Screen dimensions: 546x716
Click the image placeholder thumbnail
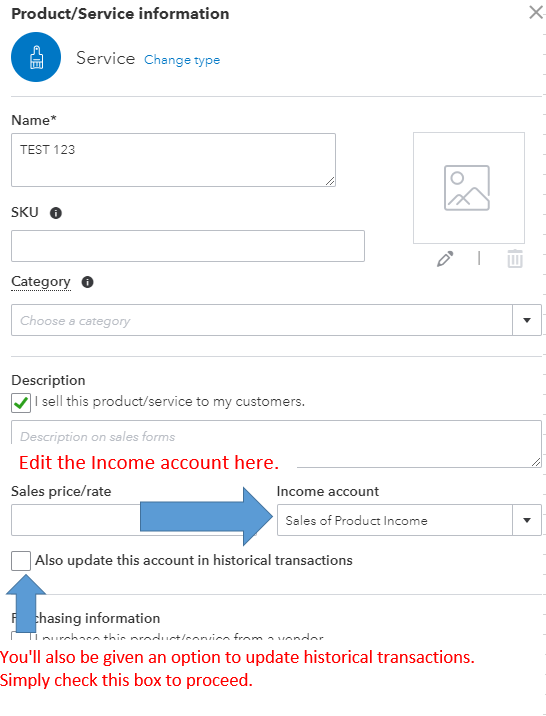[x=469, y=188]
